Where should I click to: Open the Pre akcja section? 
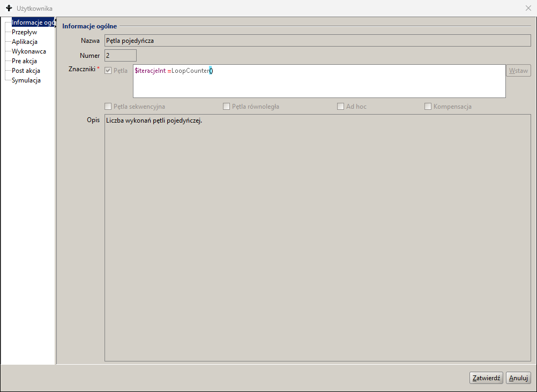click(x=24, y=61)
